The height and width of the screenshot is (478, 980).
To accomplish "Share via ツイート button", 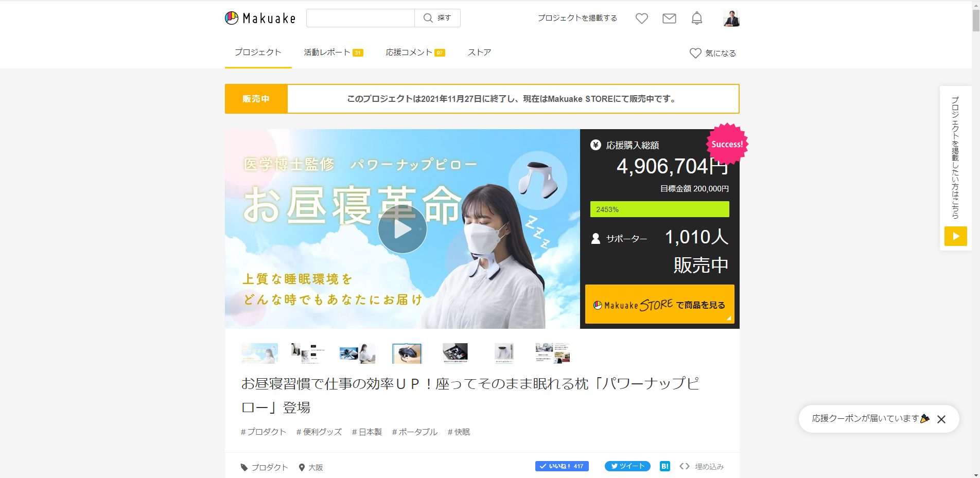I will coord(627,466).
